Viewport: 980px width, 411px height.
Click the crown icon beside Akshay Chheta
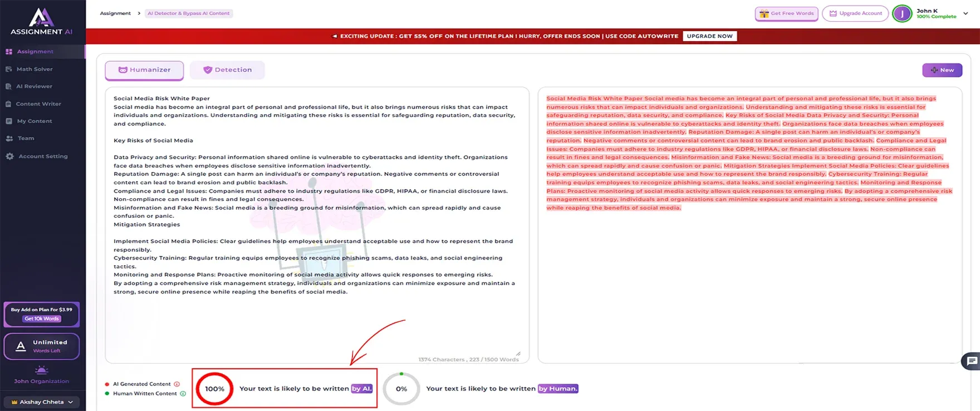coord(14,402)
